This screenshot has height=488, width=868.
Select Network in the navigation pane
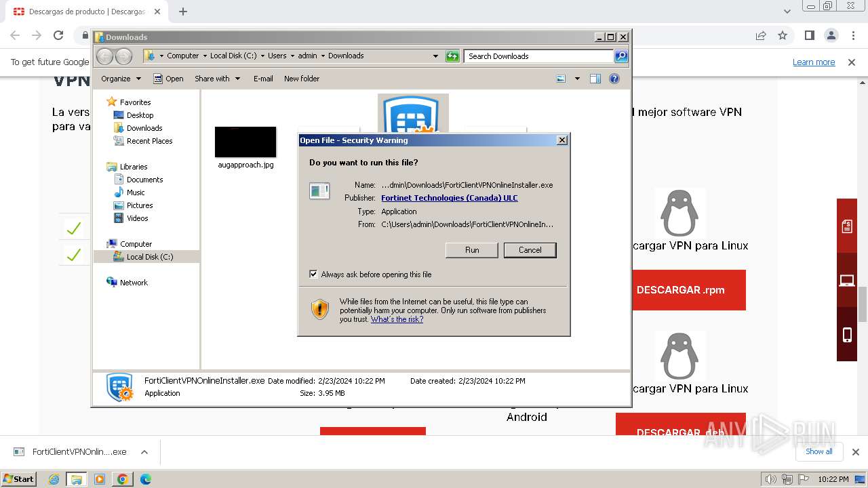click(x=134, y=283)
